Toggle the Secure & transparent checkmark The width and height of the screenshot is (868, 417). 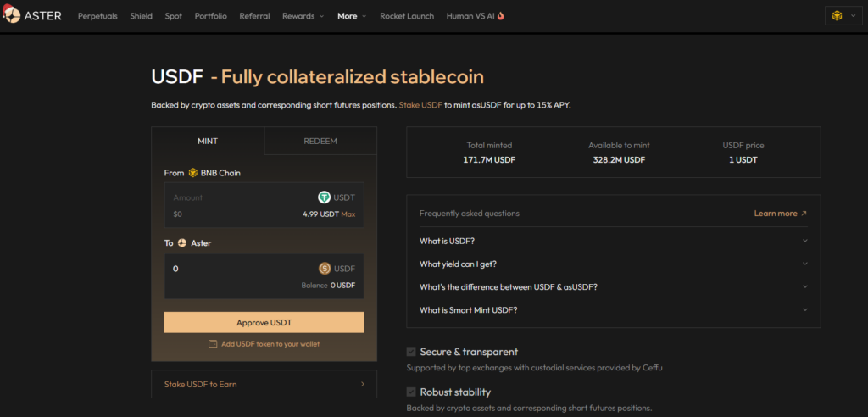pos(412,352)
